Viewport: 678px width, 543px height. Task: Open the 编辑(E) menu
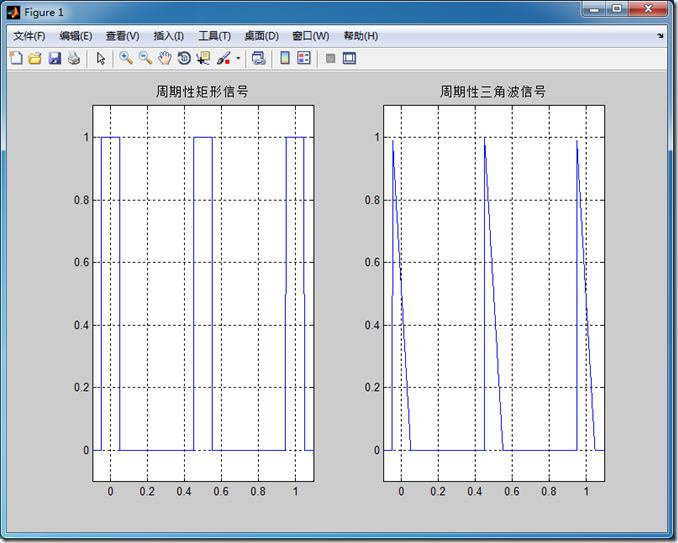(x=76, y=36)
